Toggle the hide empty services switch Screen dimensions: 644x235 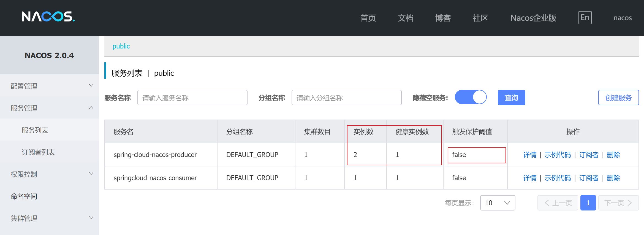471,97
